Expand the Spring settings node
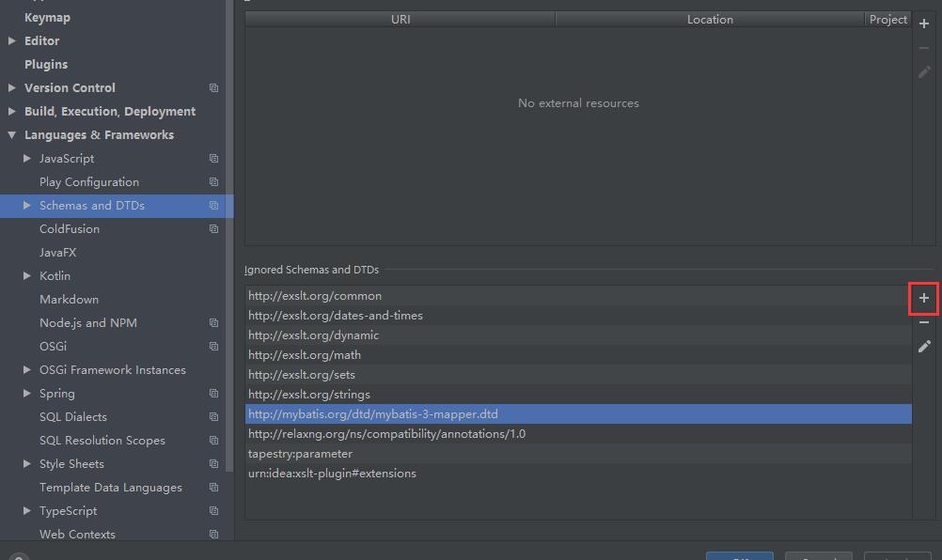The height and width of the screenshot is (560, 942). tap(26, 394)
